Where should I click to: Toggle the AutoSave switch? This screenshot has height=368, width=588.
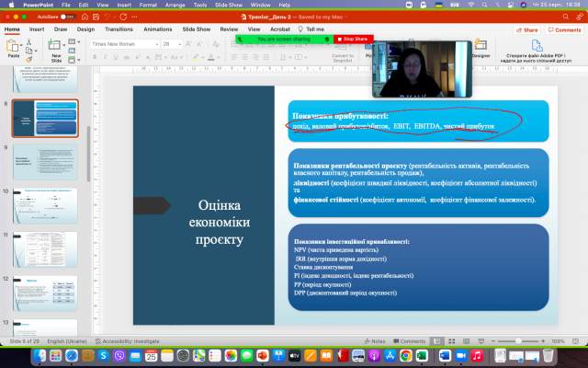coord(68,17)
